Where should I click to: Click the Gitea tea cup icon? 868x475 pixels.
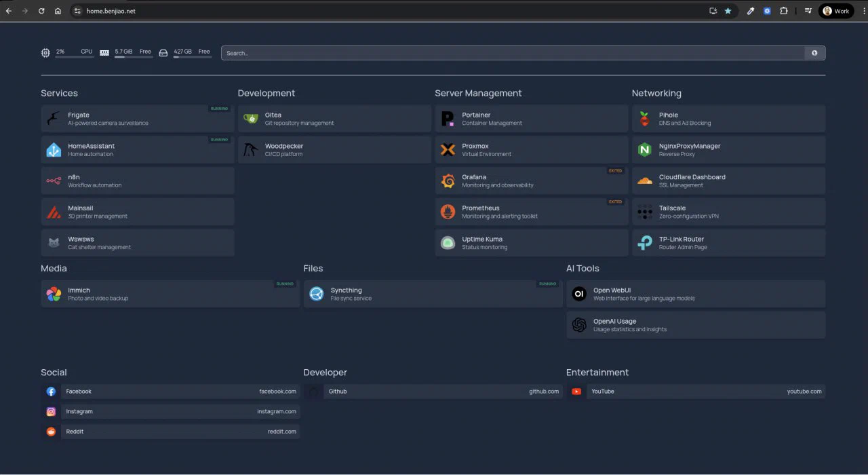tap(251, 119)
